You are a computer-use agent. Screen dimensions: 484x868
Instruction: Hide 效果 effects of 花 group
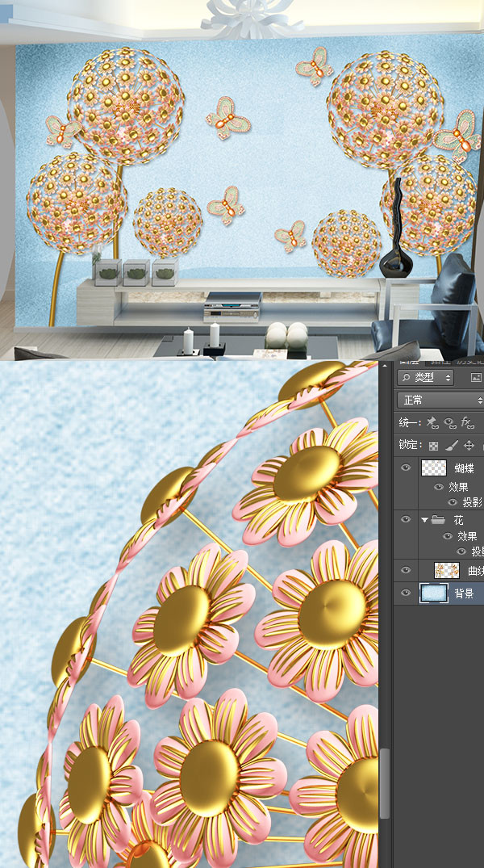(448, 536)
